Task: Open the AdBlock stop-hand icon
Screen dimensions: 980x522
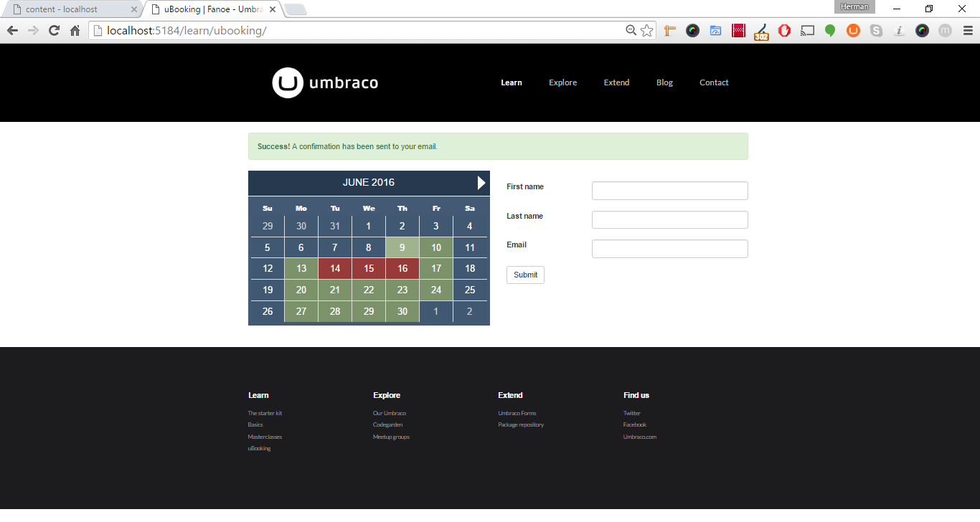Action: pos(784,31)
